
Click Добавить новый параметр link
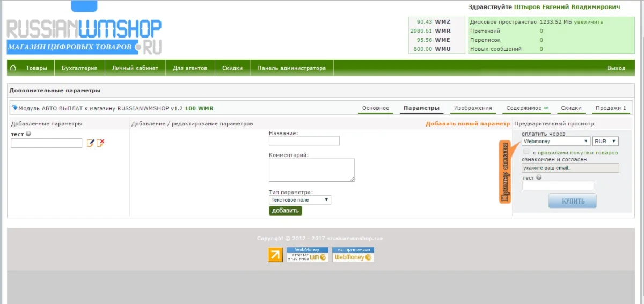pyautogui.click(x=468, y=124)
